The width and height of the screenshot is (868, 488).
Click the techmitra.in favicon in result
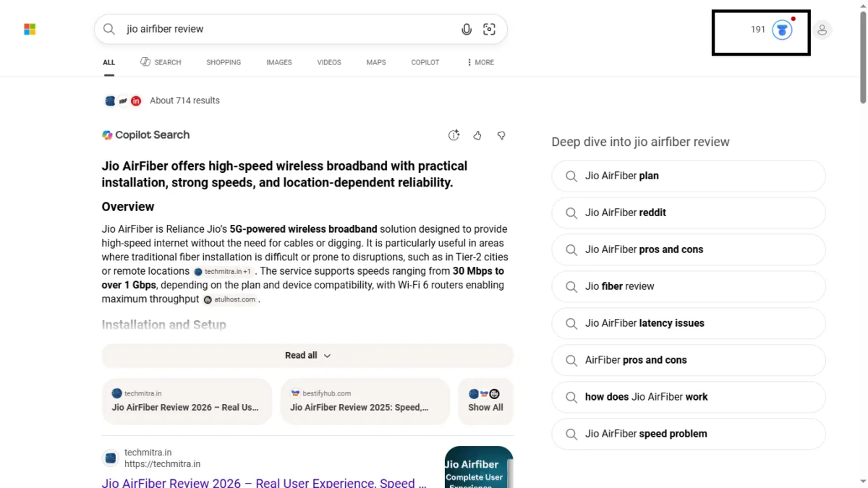111,458
